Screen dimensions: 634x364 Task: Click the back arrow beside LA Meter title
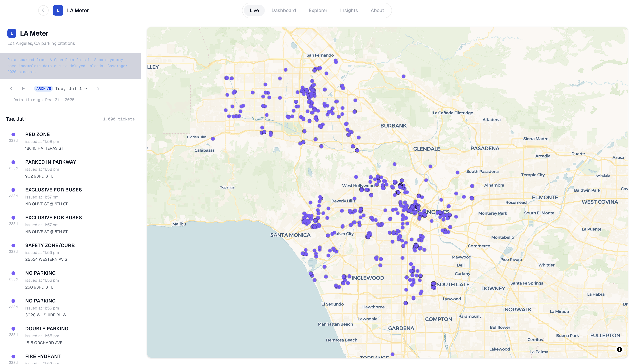[x=43, y=10]
